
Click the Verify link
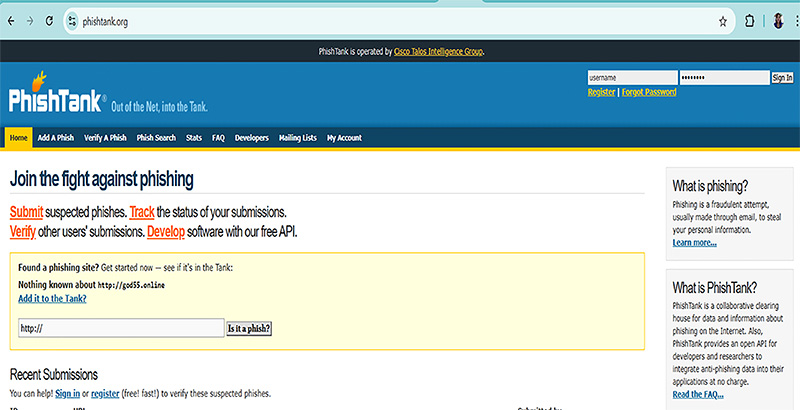click(x=23, y=232)
